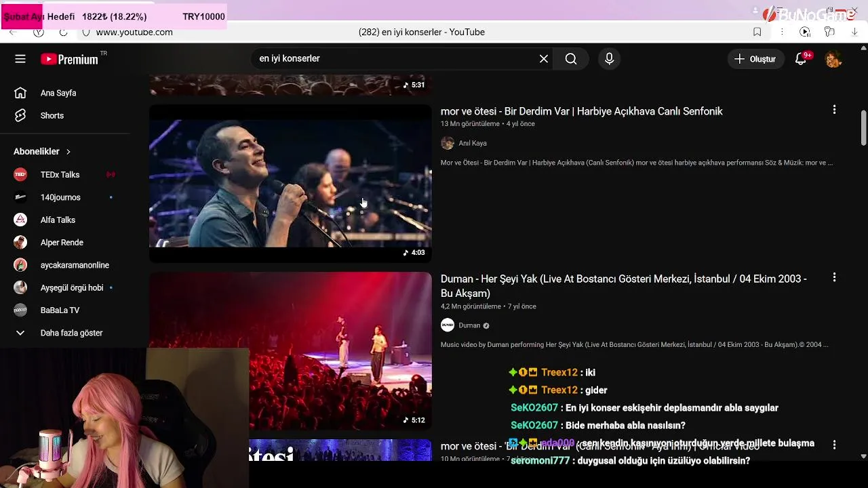868x488 pixels.
Task: Click the aycakaramanonline channel avatar icon
Action: tap(20, 265)
